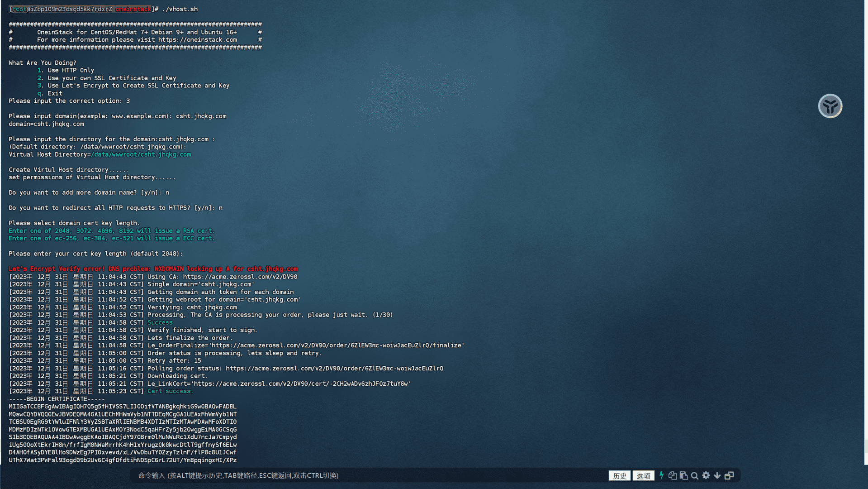This screenshot has width=868, height=489.
Task: Click the red Let's Encrypt Verify error line
Action: point(153,269)
